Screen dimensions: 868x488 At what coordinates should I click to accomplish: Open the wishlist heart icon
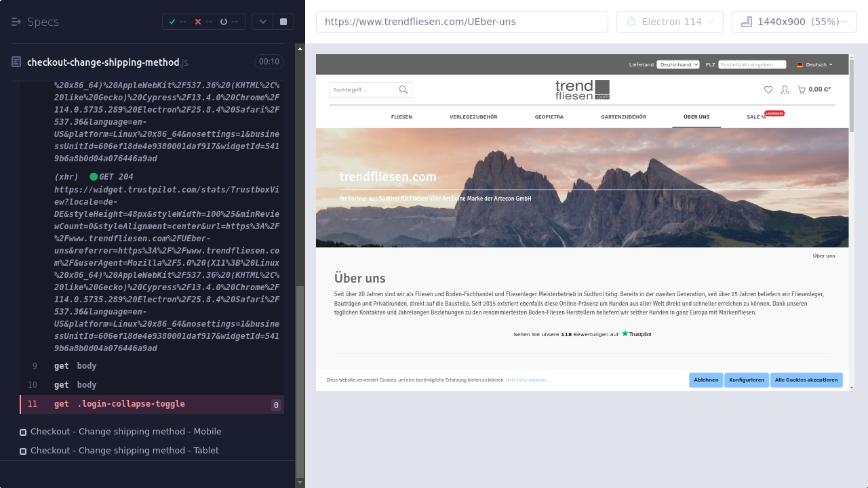coord(768,89)
